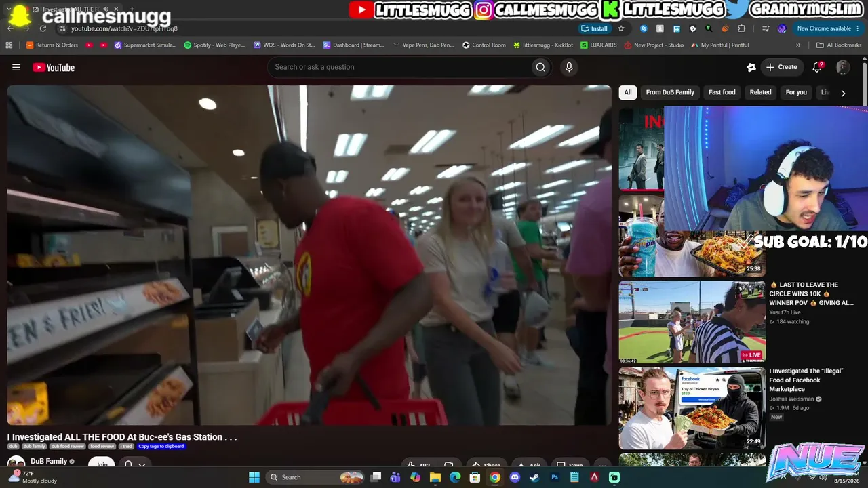Select the All filter chip
This screenshot has height=488, width=868.
[x=628, y=92]
